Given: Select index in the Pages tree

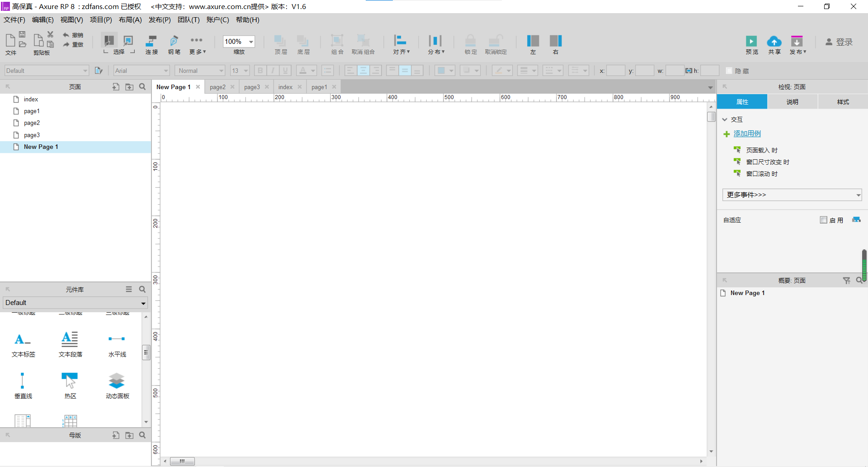Looking at the screenshot, I should point(31,99).
